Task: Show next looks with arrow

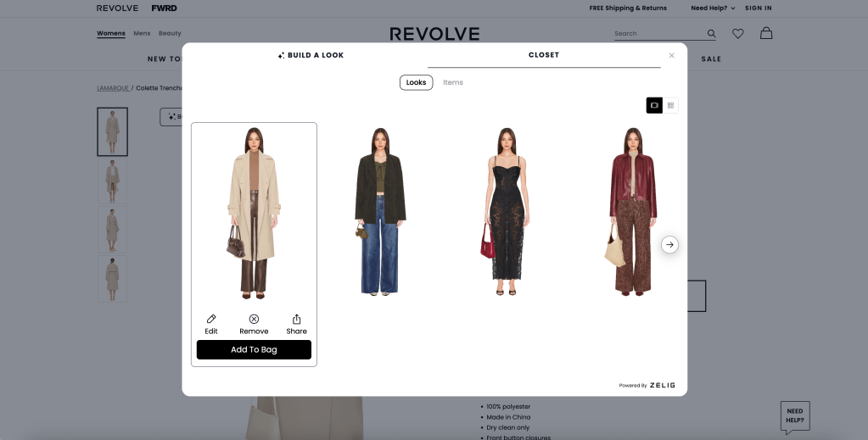Action: [669, 245]
